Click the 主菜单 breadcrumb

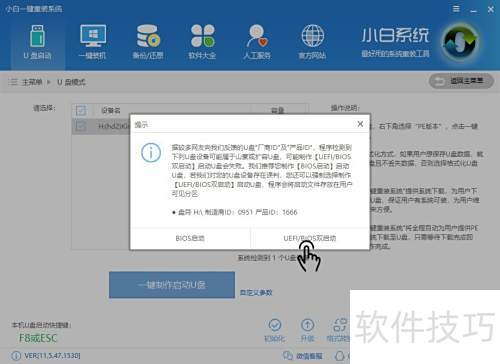(x=32, y=82)
